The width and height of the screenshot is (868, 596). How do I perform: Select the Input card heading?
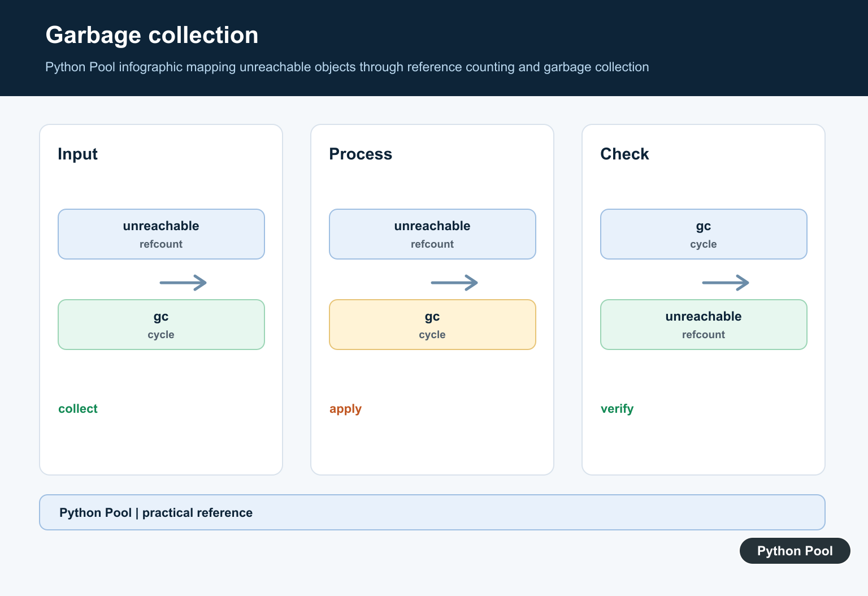(78, 154)
